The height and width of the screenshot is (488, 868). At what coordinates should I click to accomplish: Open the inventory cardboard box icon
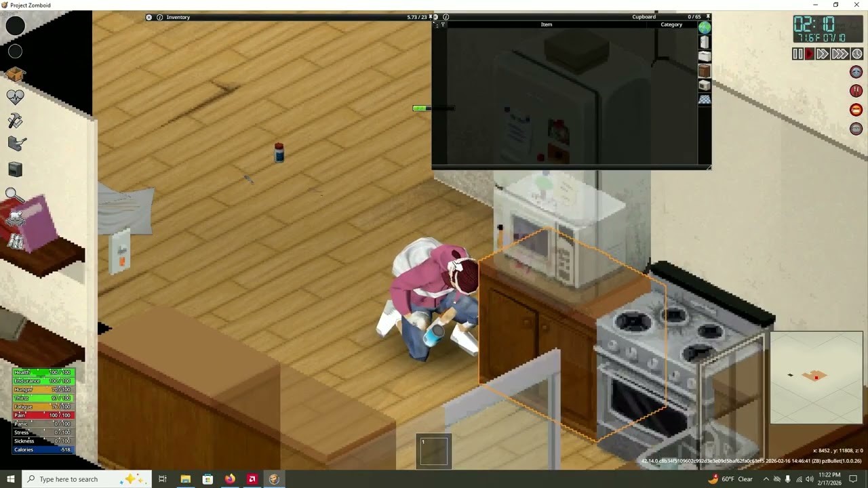pos(16,75)
